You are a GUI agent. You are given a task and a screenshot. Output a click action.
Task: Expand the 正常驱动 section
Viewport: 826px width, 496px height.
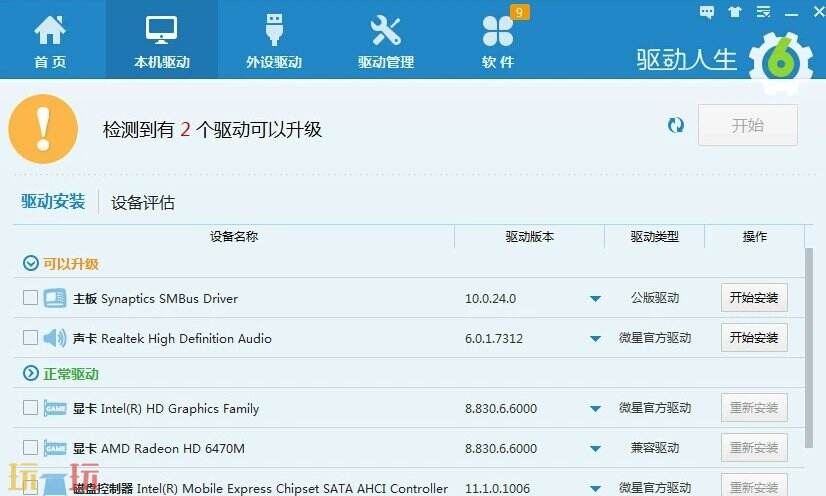(31, 373)
